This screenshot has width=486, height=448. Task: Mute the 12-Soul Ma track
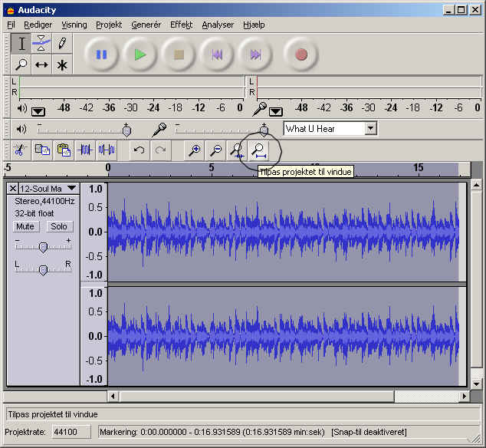(26, 227)
